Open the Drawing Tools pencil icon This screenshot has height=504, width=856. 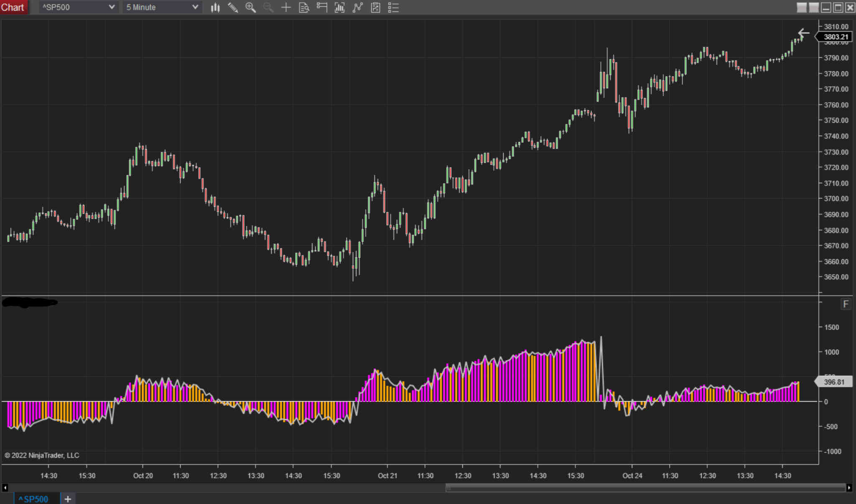pyautogui.click(x=233, y=7)
